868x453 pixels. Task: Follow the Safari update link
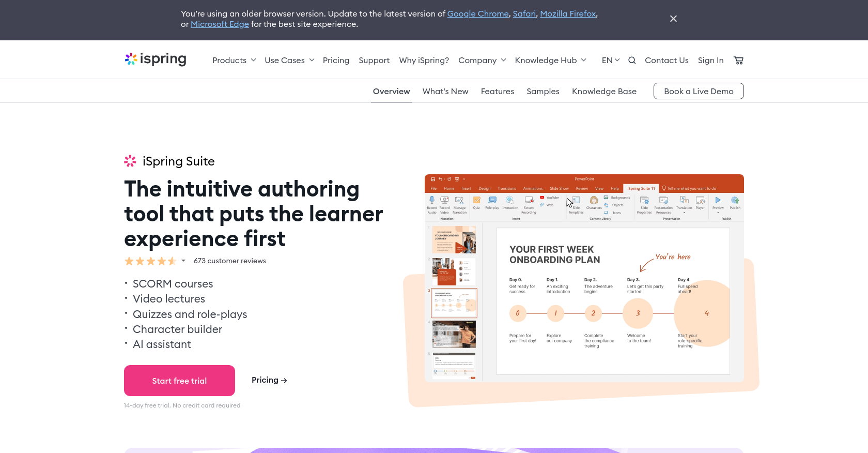524,14
